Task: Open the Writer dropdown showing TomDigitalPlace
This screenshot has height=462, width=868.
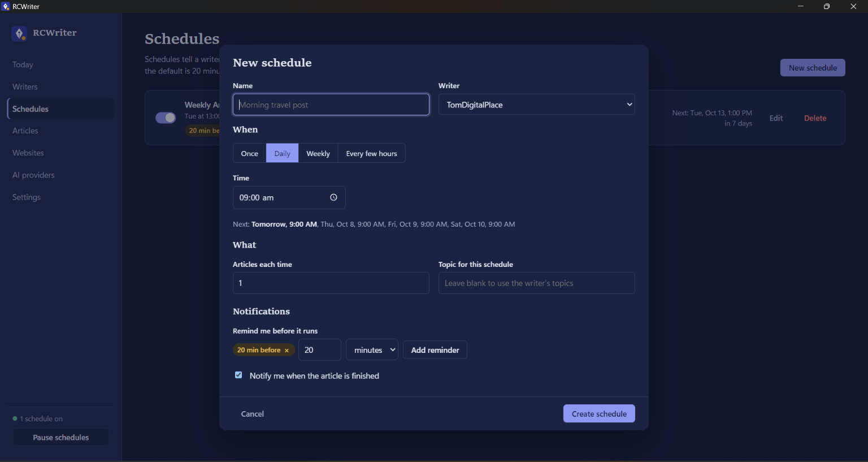Action: (x=537, y=105)
